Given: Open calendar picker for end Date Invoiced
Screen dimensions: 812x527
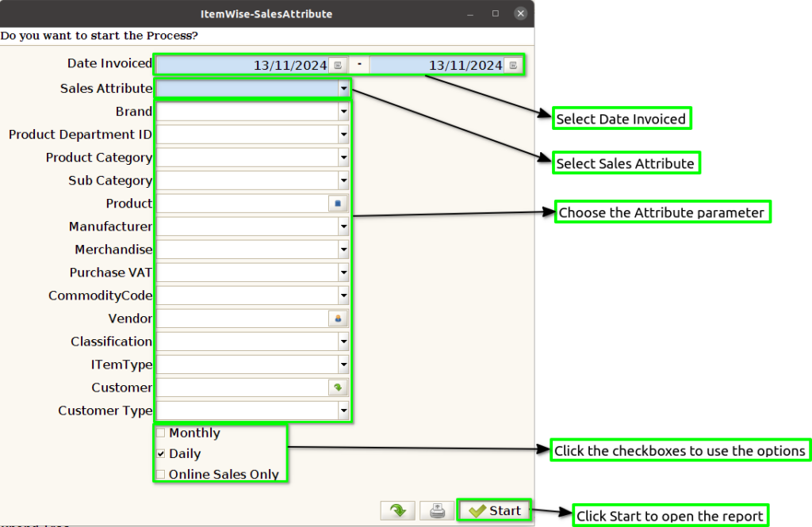Looking at the screenshot, I should coord(513,65).
